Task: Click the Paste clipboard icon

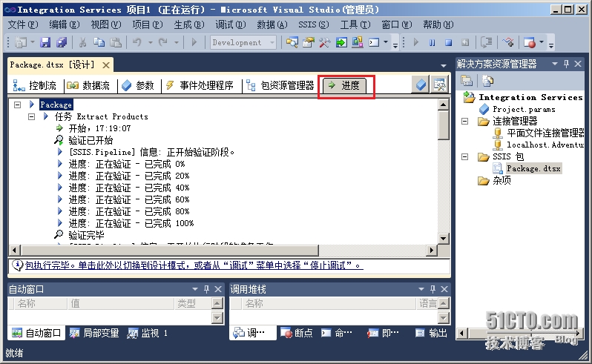Action: click(x=115, y=42)
